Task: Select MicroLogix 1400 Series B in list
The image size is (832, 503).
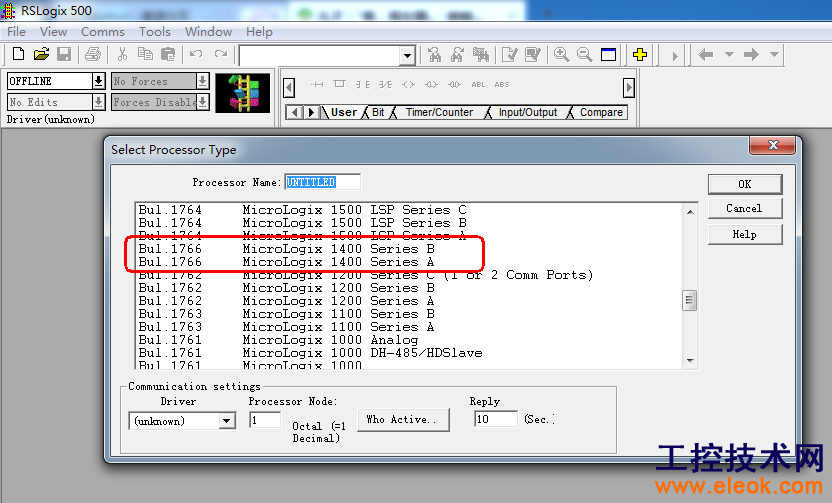Action: tap(287, 249)
